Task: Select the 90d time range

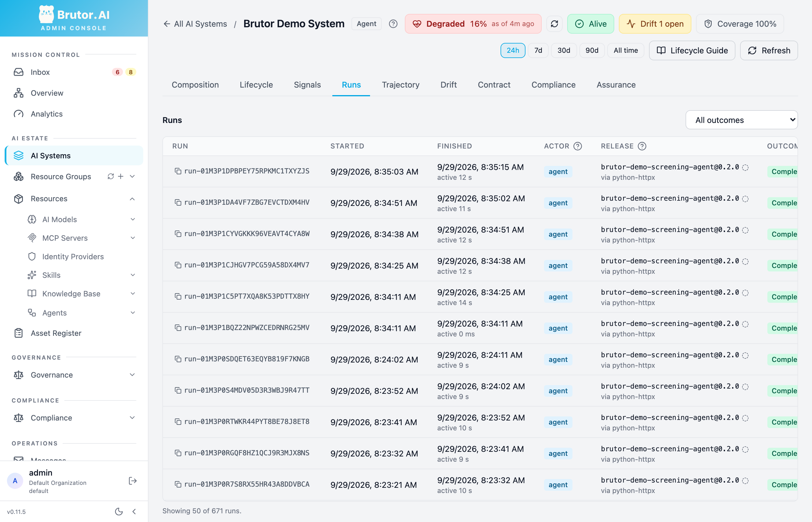Action: (592, 50)
